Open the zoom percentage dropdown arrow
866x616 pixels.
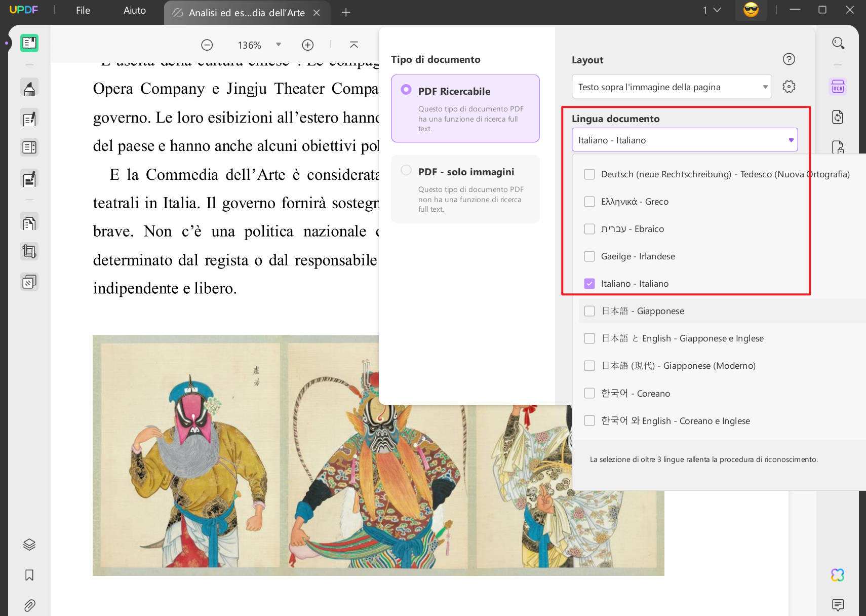point(279,45)
